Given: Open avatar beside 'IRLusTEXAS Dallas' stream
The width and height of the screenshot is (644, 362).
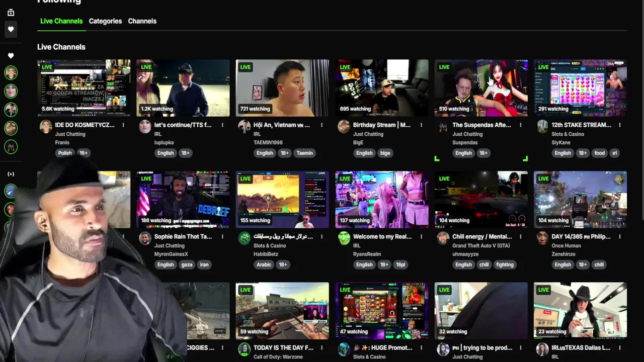Looking at the screenshot, I should 542,349.
